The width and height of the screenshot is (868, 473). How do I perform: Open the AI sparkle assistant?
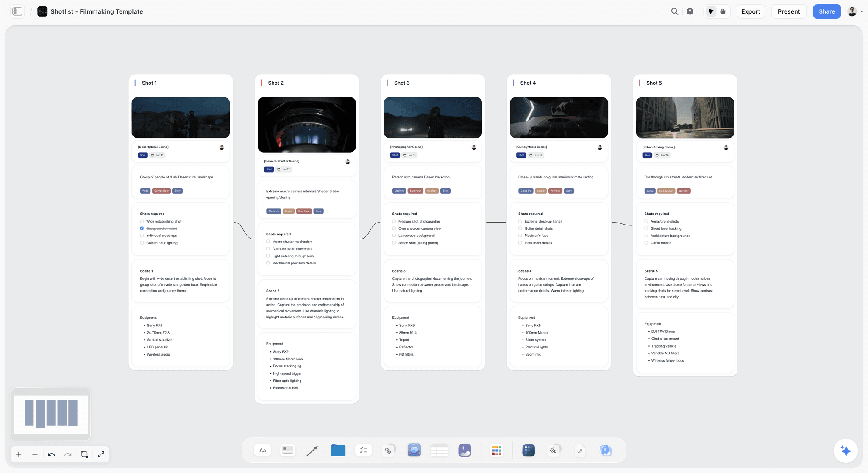click(x=846, y=451)
